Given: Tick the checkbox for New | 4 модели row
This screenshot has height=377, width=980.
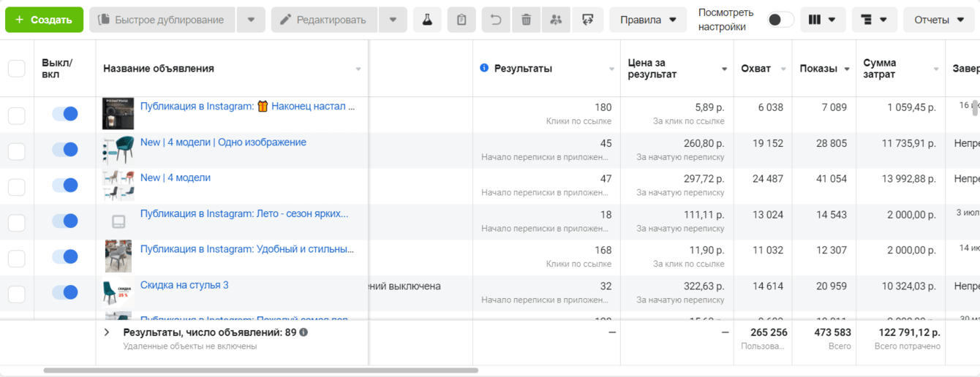Looking at the screenshot, I should 16,186.
